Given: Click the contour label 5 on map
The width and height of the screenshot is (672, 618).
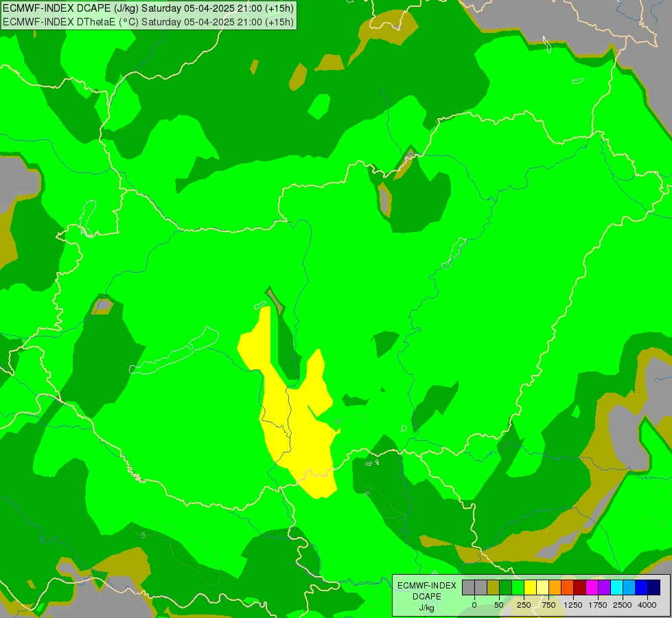Looking at the screenshot, I should pyautogui.click(x=143, y=535).
